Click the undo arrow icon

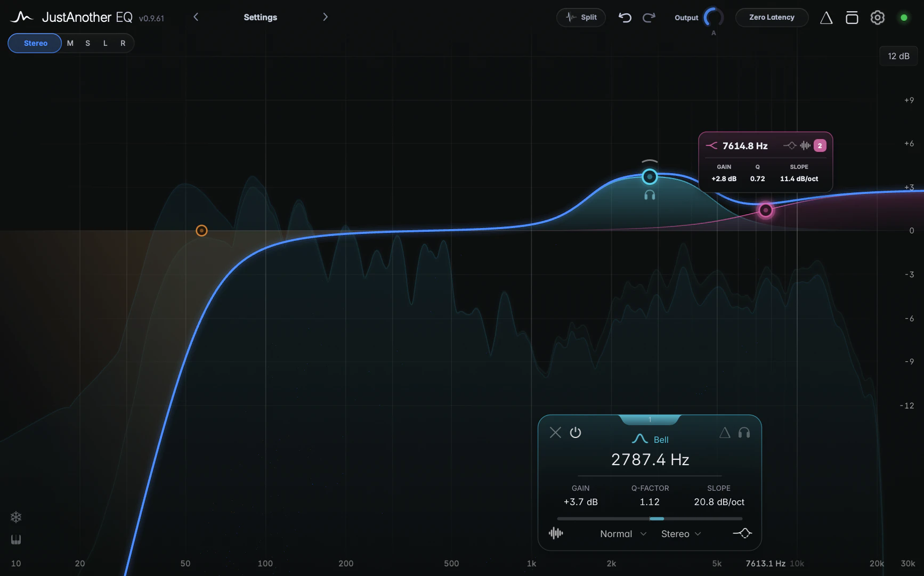(625, 18)
